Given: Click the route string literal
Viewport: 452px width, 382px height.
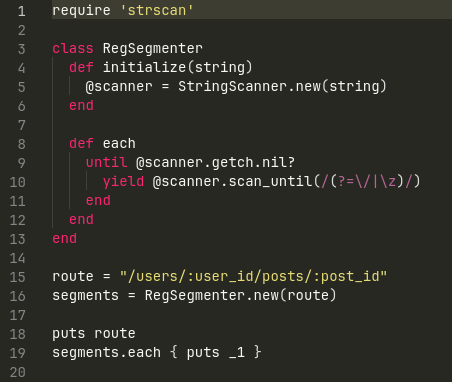Looking at the screenshot, I should click(253, 276).
